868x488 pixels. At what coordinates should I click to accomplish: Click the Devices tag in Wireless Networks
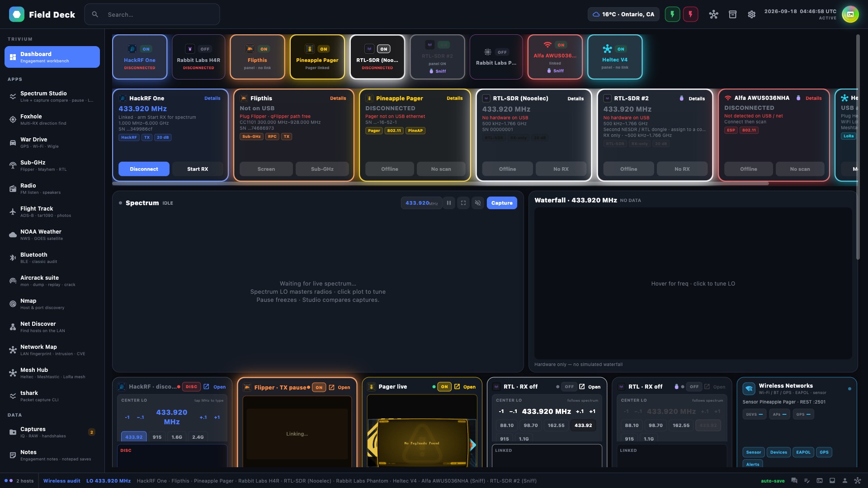point(778,452)
